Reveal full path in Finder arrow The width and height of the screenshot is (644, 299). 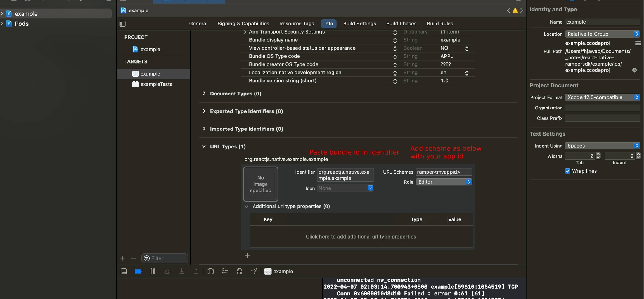634,70
